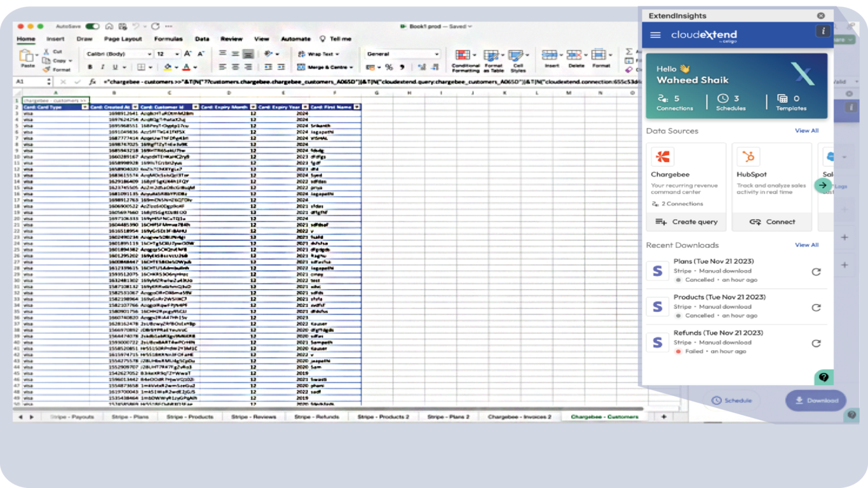Click Connect under HubSpot
The width and height of the screenshot is (868, 488).
point(772,222)
